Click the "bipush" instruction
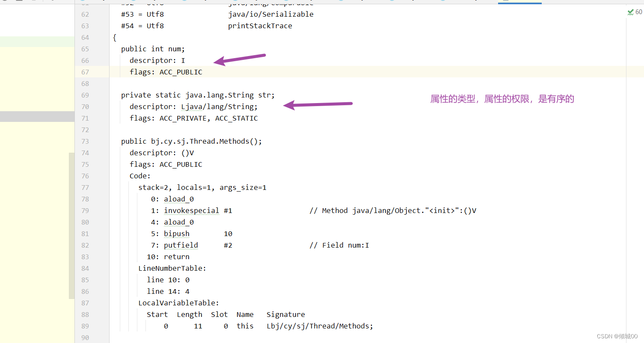The height and width of the screenshot is (343, 644). pos(177,234)
